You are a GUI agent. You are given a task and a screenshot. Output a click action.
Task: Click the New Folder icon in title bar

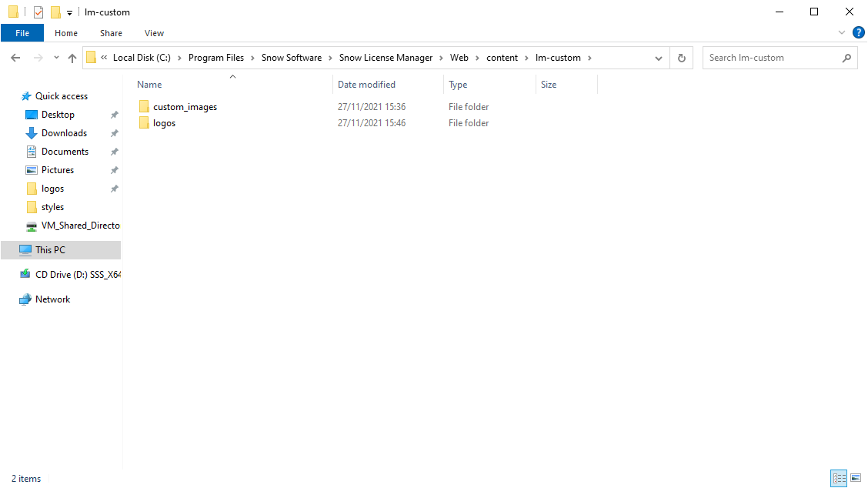(x=55, y=12)
